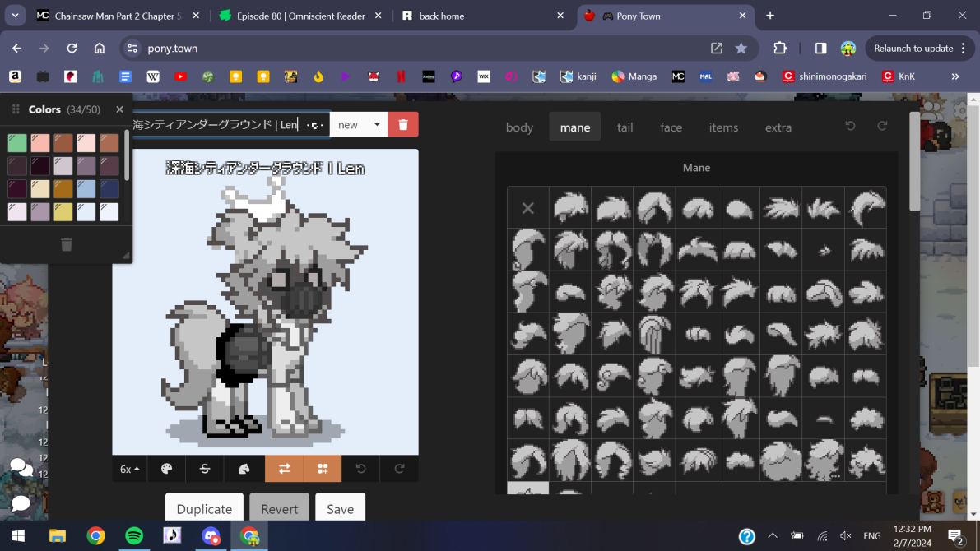Open the color palette tool below preview
Screen dimensions: 980x551
(167, 469)
